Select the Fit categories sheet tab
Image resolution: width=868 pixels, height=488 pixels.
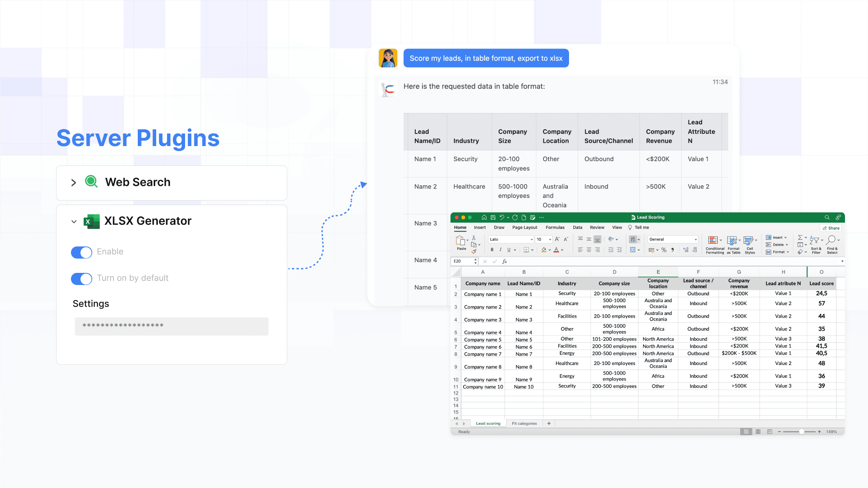coord(524,423)
